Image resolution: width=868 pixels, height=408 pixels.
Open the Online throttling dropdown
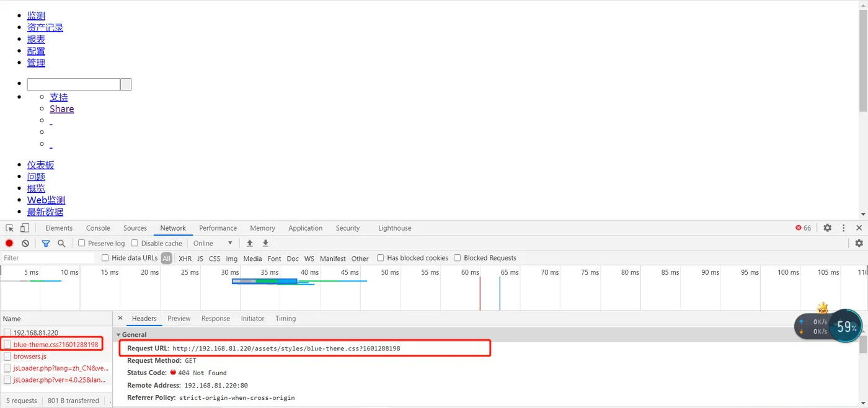click(213, 244)
